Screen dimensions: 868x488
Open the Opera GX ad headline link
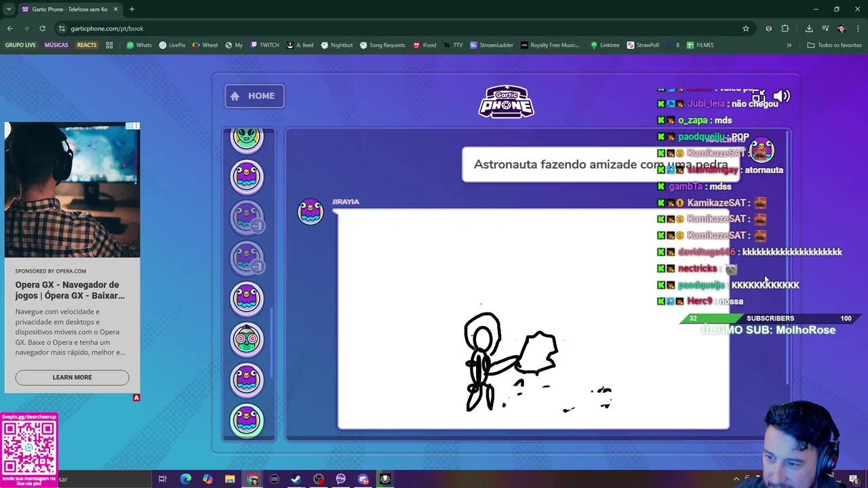point(70,290)
